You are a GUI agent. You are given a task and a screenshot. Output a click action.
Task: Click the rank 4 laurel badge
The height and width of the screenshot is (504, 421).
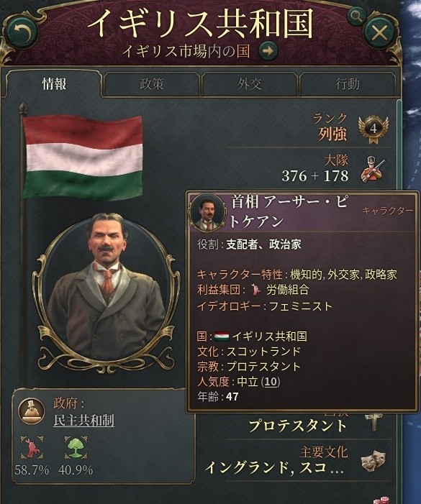tap(373, 129)
